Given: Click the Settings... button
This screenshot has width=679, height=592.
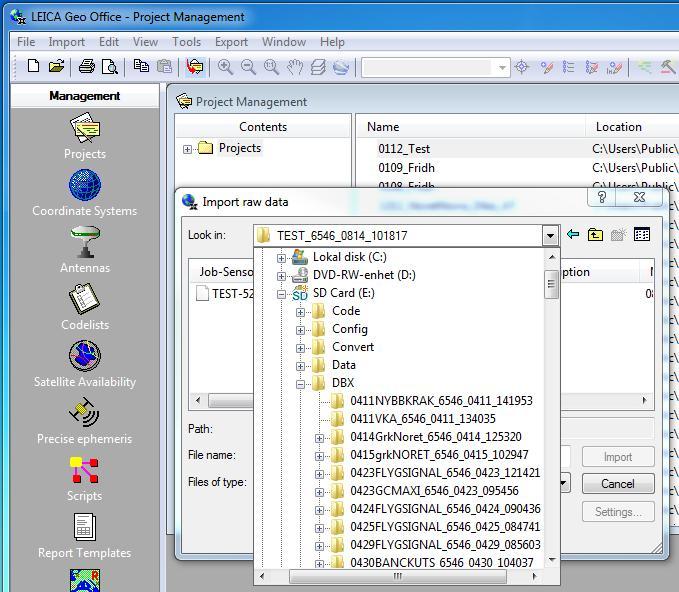Looking at the screenshot, I should coord(618,511).
